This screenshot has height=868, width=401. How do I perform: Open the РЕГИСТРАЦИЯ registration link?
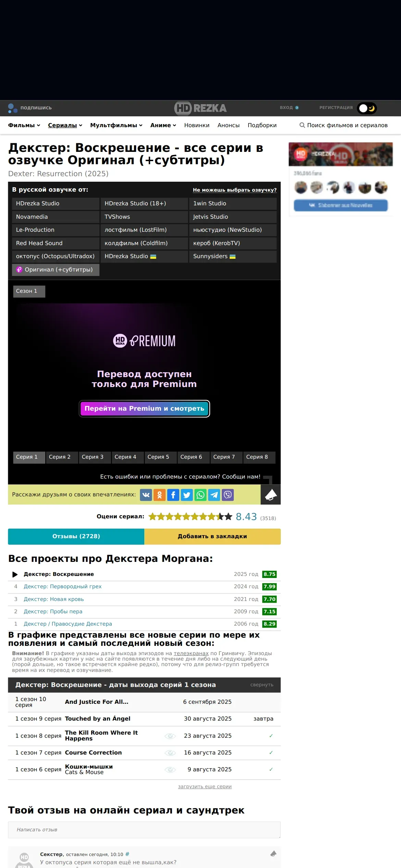click(x=336, y=108)
